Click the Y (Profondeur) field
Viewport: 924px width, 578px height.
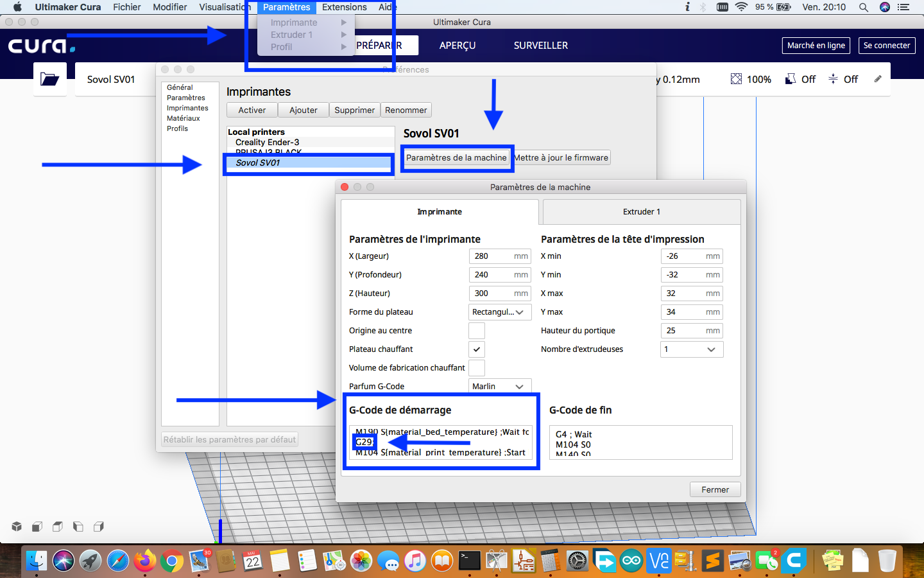point(500,275)
